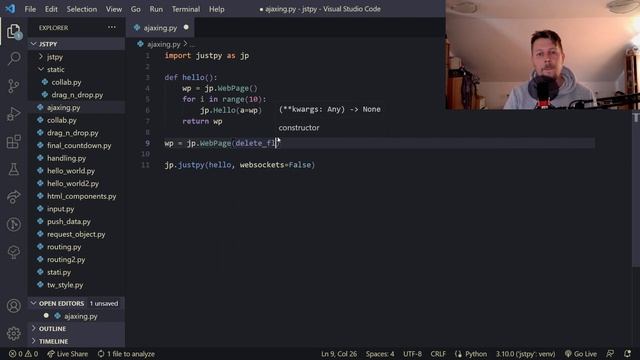Image resolution: width=640 pixels, height=360 pixels.
Task: Click unsaved dot on ajaxing.py tab
Action: coord(186,27)
